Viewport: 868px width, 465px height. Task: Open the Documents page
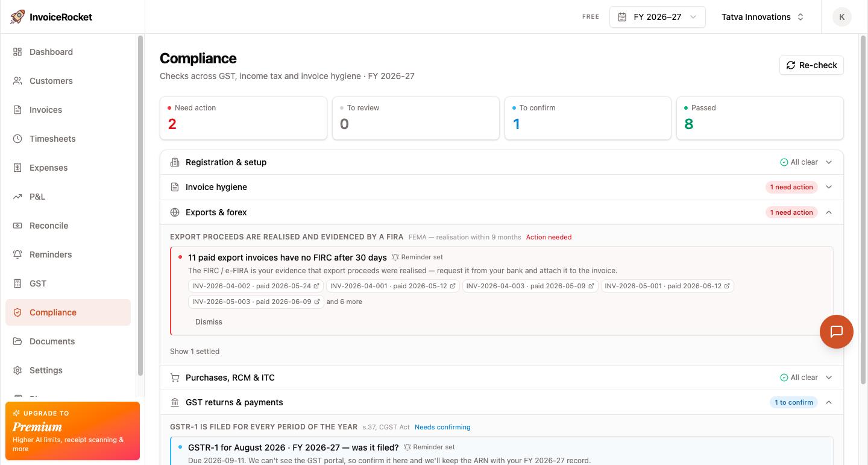pos(68,341)
